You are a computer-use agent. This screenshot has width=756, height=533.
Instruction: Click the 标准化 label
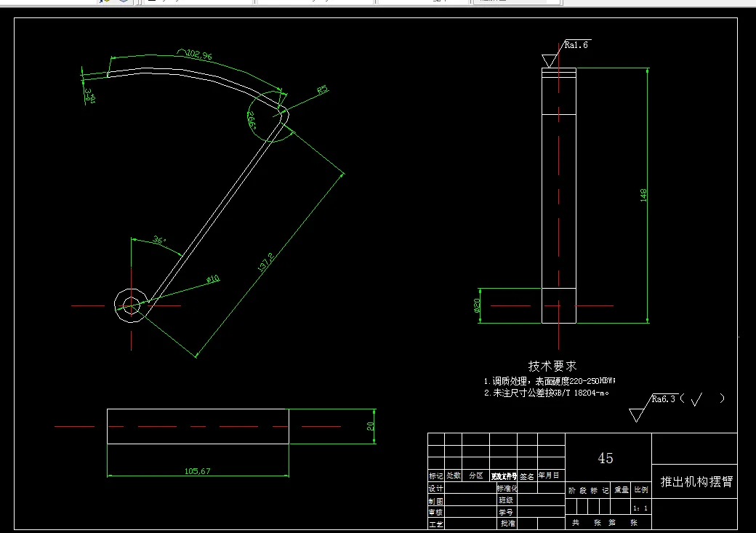click(x=507, y=488)
